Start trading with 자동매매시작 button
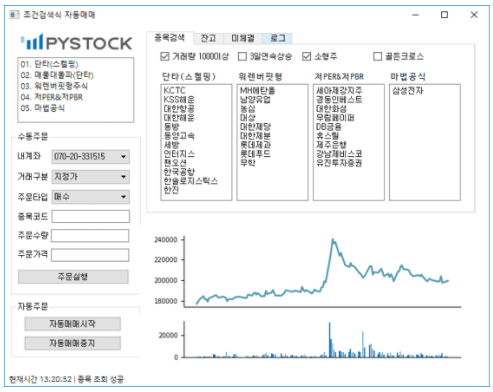Viewport: 493px width, 392px height. [73, 324]
